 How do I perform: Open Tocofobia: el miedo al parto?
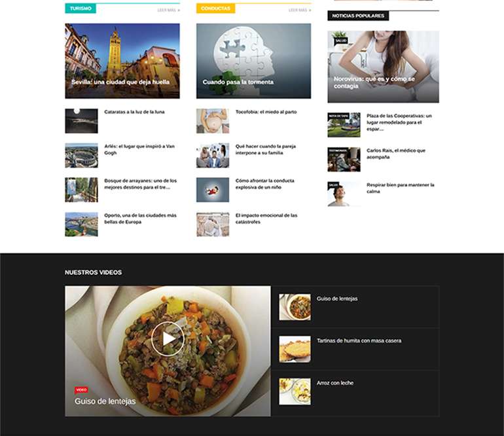click(x=266, y=112)
